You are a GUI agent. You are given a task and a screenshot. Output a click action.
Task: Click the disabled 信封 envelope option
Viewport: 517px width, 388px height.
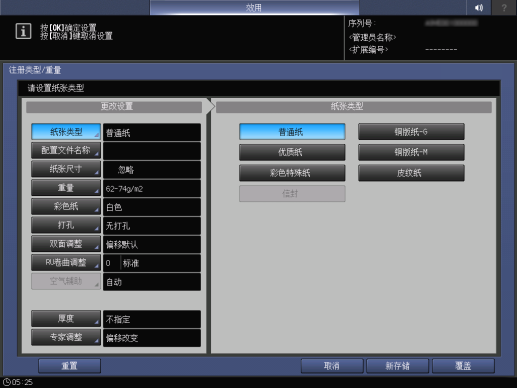pos(292,194)
